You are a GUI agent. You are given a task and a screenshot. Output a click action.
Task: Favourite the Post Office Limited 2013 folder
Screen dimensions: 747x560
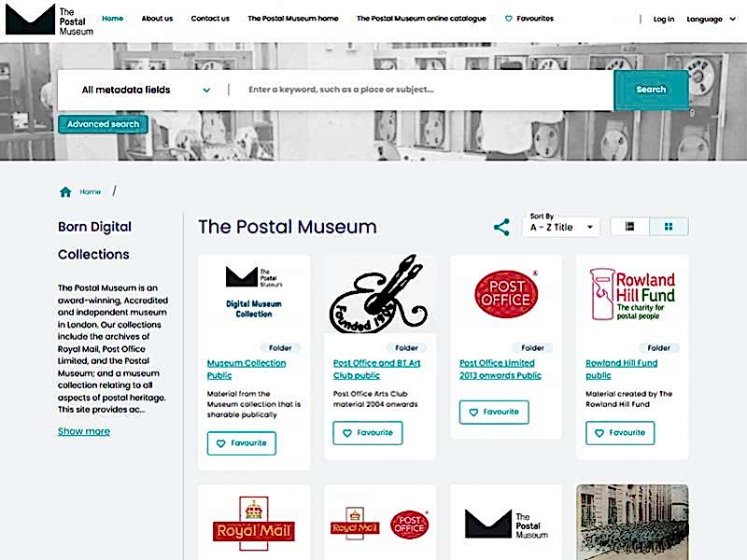click(x=494, y=412)
